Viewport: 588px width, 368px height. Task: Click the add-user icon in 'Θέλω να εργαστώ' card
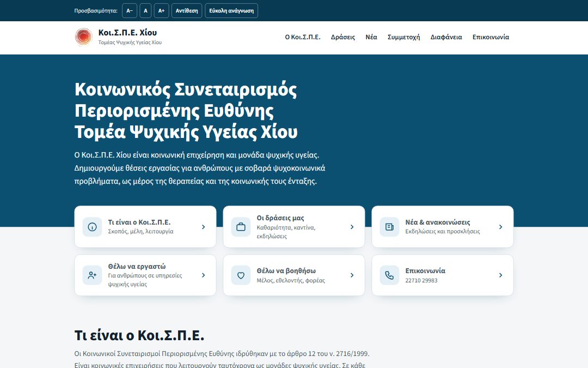pos(92,275)
